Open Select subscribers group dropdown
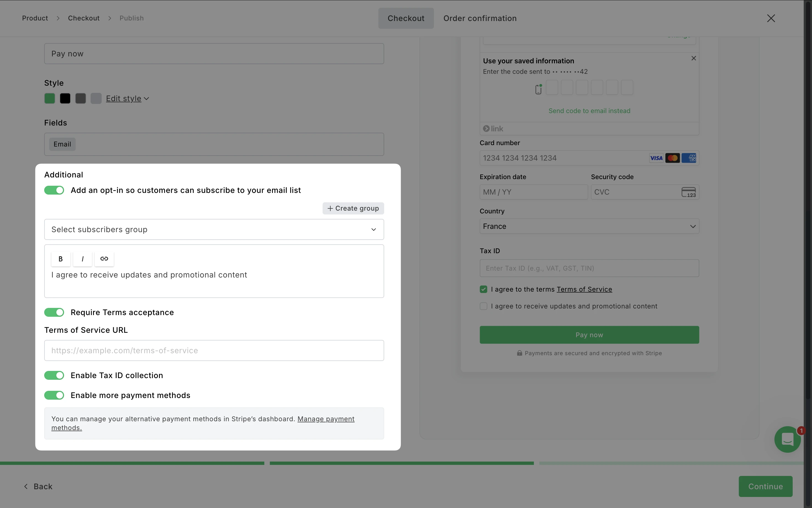The image size is (812, 508). [214, 229]
